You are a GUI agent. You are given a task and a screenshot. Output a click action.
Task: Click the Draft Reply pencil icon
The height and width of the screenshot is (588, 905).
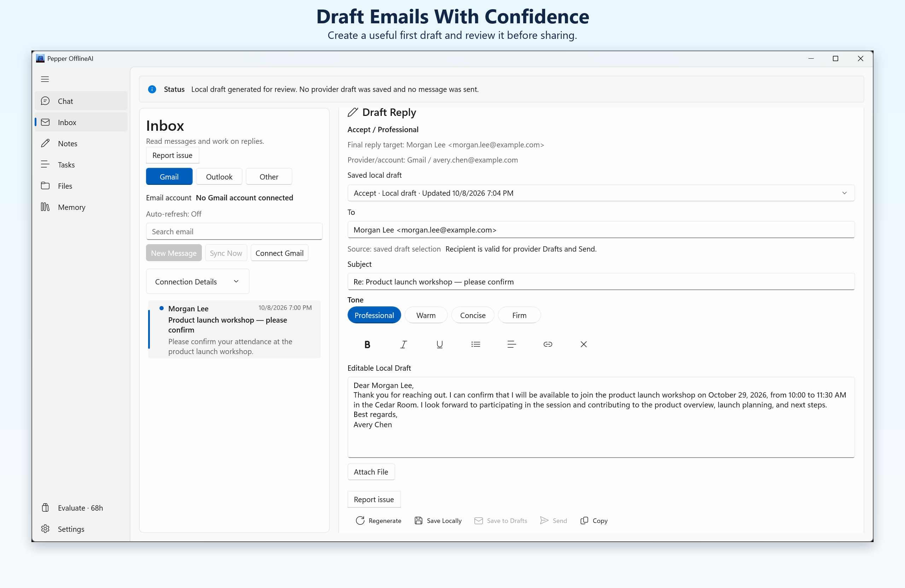(352, 112)
